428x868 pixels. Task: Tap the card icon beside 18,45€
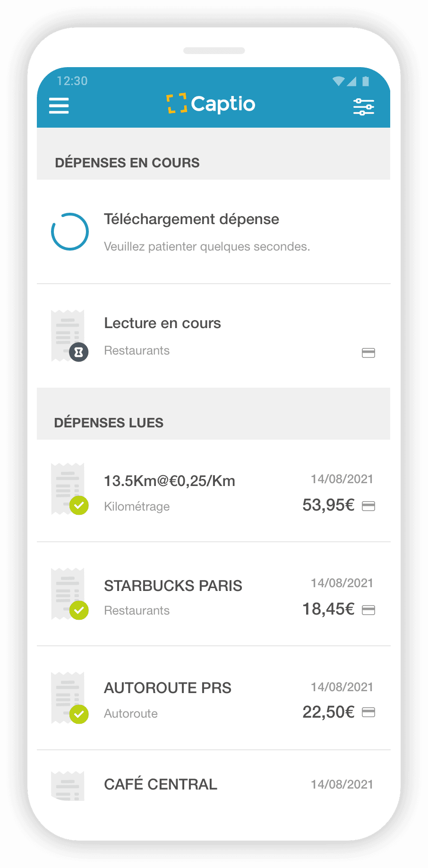(x=368, y=610)
